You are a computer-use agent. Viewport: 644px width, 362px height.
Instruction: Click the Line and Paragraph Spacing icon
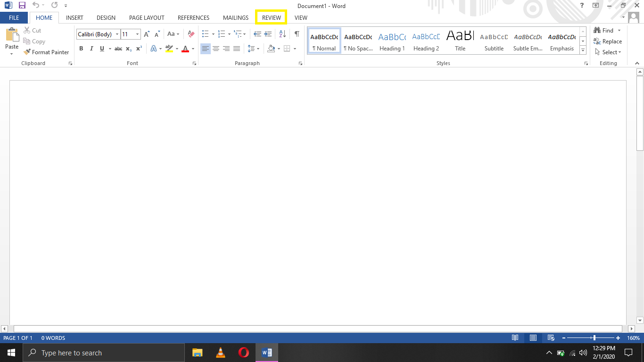pos(251,49)
